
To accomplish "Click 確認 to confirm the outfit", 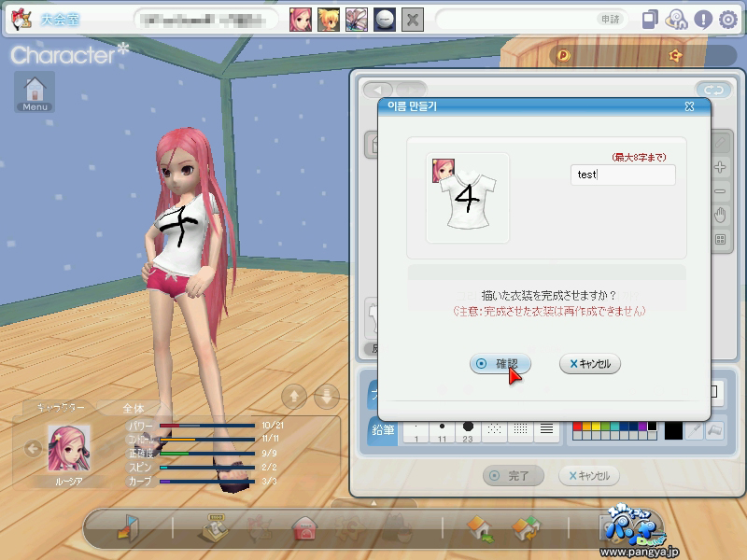I will point(500,364).
